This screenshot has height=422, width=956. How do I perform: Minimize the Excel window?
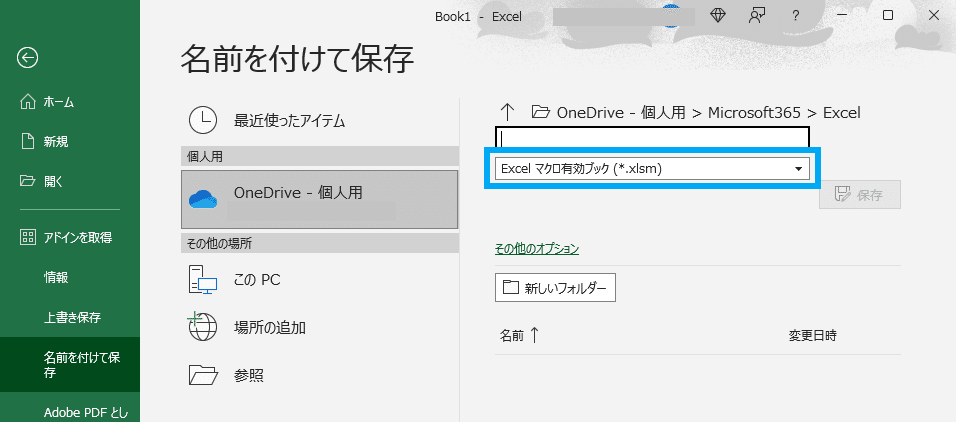(843, 16)
